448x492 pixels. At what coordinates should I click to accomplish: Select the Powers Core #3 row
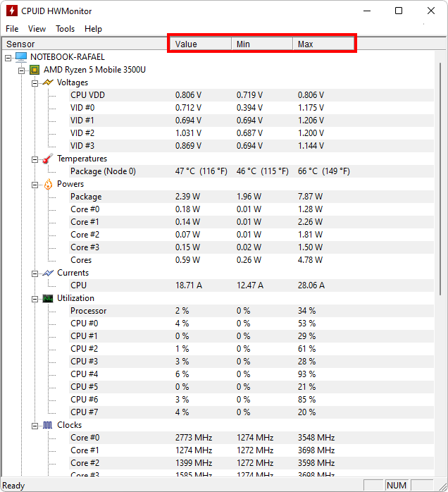tap(251, 247)
